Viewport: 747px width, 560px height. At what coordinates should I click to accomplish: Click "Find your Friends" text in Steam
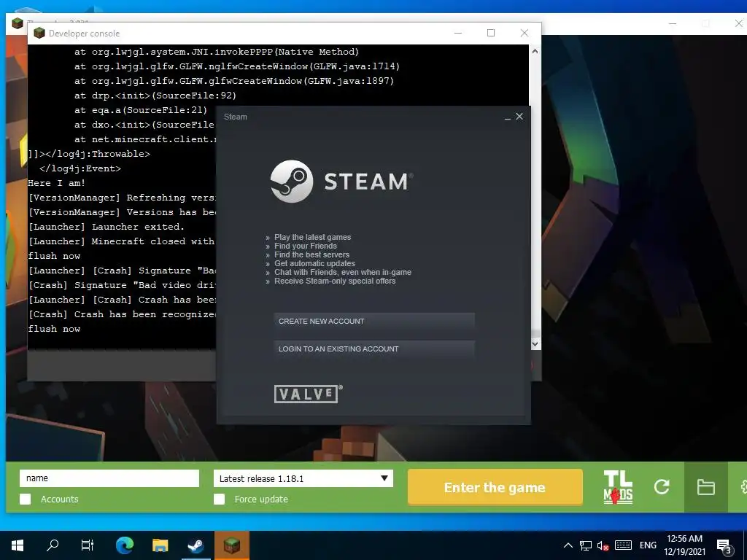(x=306, y=246)
